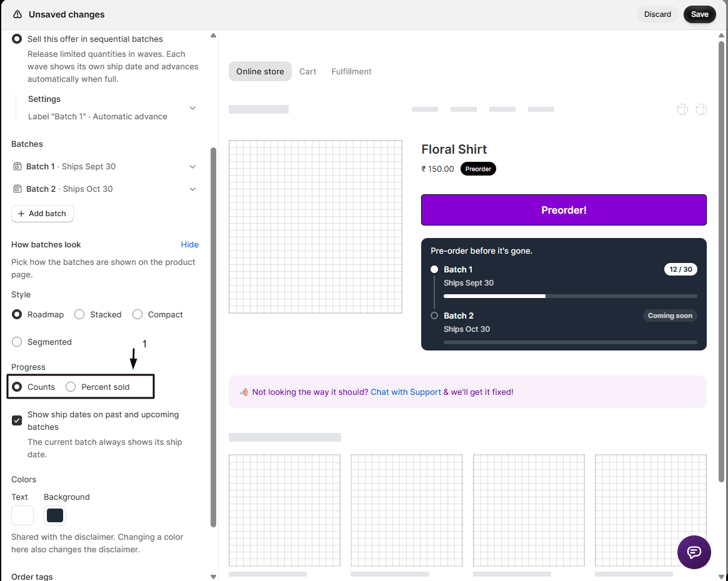Select sequential batches selling option

pyautogui.click(x=17, y=39)
